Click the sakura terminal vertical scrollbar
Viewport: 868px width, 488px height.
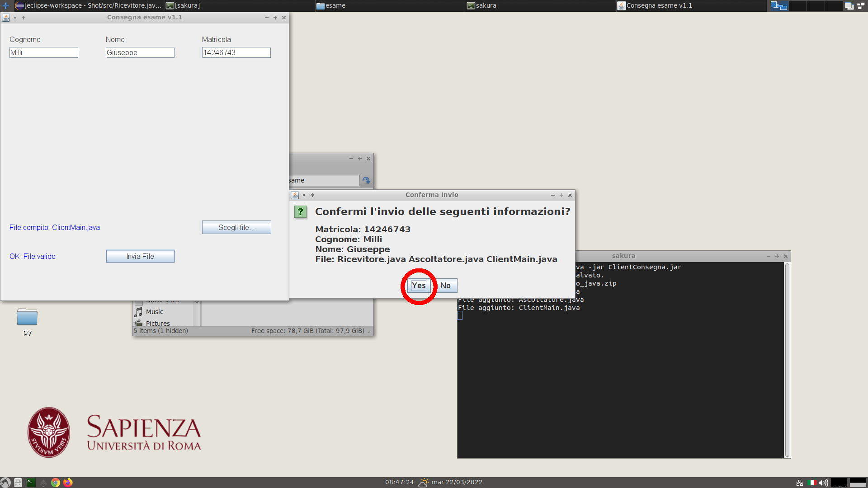click(787, 359)
